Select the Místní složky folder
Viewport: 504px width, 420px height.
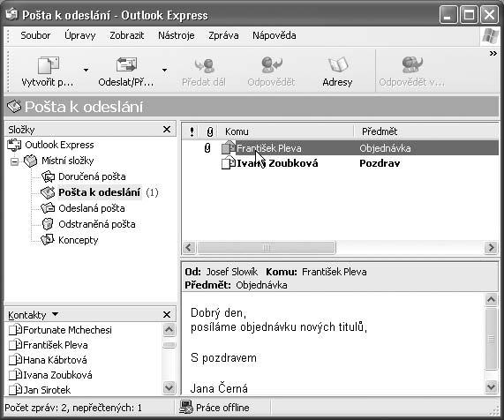(x=67, y=161)
